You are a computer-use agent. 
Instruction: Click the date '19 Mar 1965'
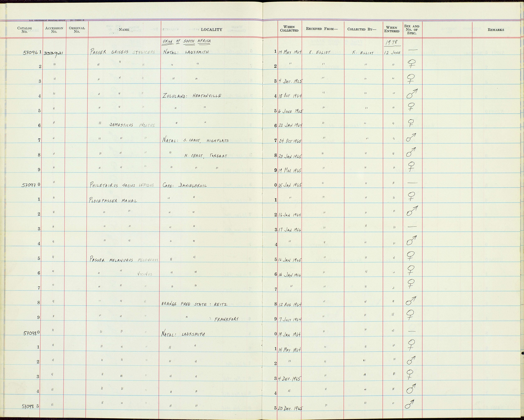click(x=290, y=171)
